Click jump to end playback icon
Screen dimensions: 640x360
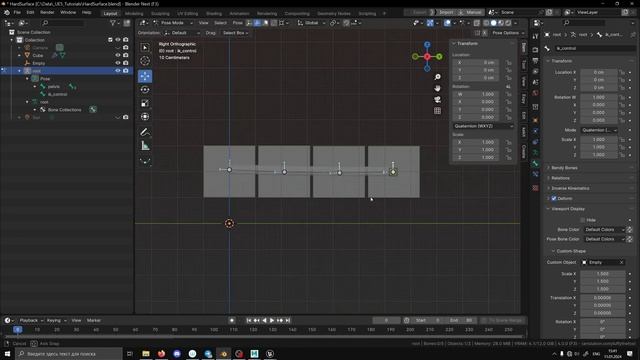pyautogui.click(x=288, y=320)
